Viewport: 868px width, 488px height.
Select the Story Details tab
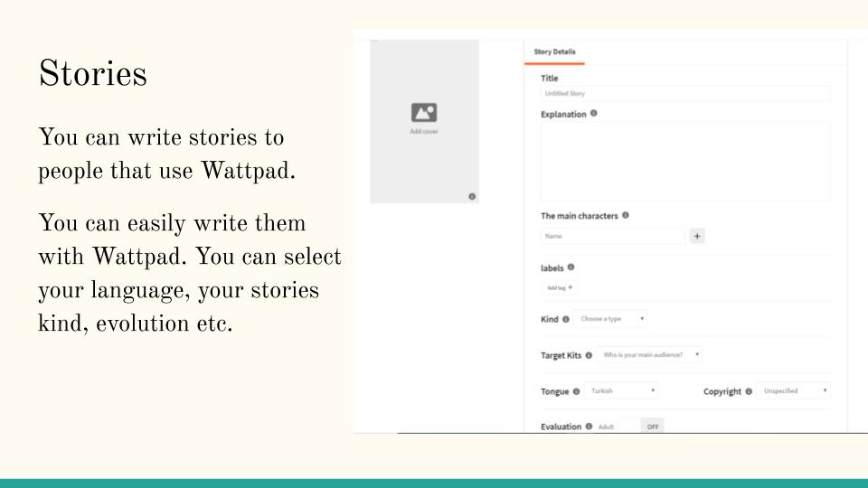coord(554,52)
